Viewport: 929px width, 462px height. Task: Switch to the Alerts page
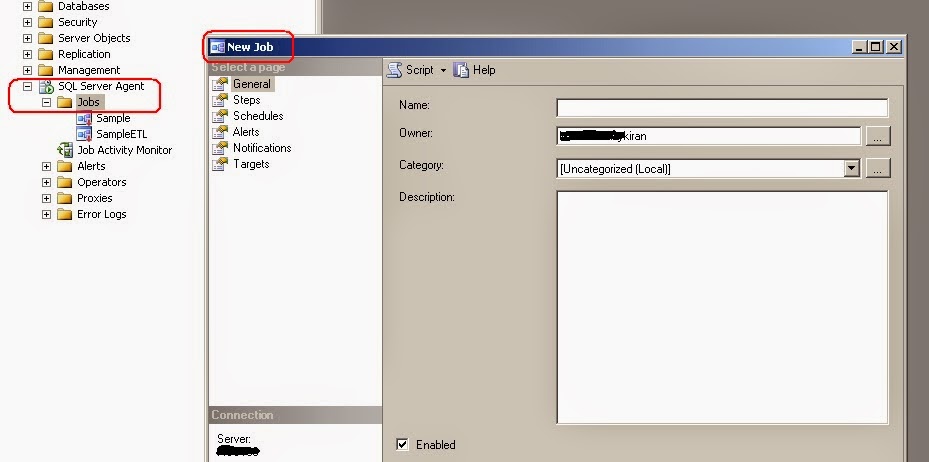pos(246,132)
